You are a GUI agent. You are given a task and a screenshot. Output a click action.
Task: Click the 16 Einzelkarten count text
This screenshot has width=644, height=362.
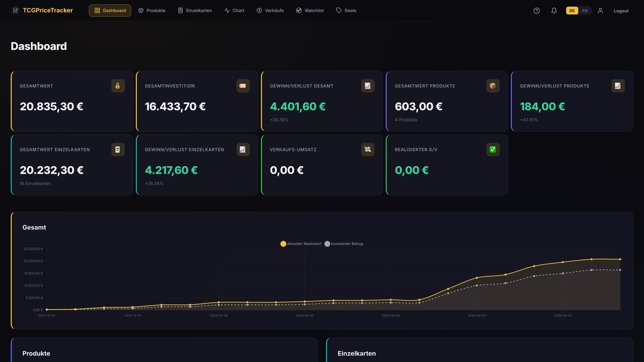coord(35,184)
